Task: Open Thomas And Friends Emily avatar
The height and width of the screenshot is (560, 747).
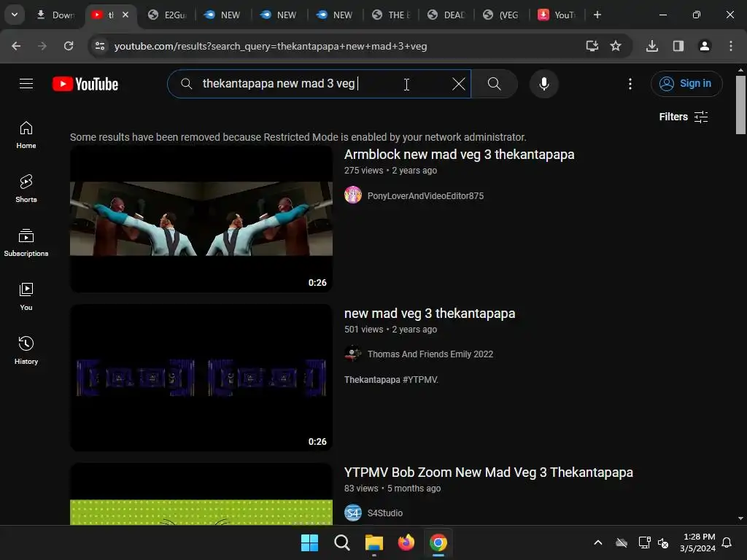Action: 353,354
